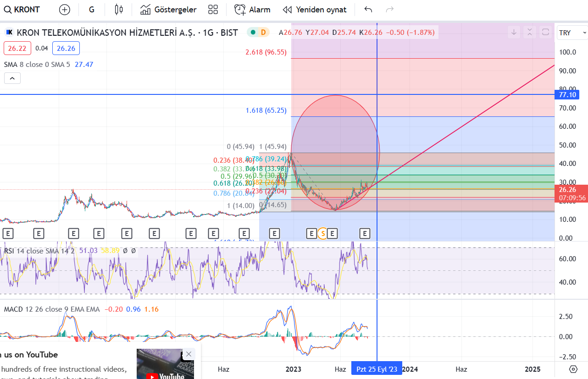The width and height of the screenshot is (588, 379).
Task: Open the Göstergeler indicators dialog
Action: (x=168, y=9)
